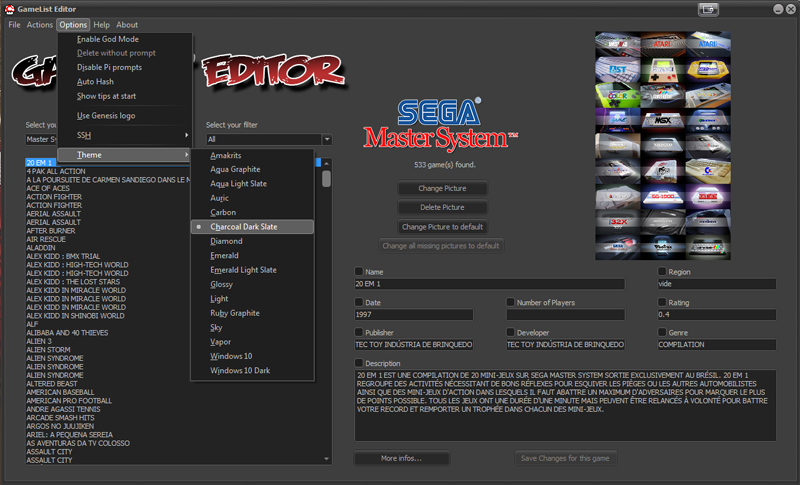This screenshot has width=800, height=485.
Task: Click the screen icon button in title bar
Action: (708, 10)
